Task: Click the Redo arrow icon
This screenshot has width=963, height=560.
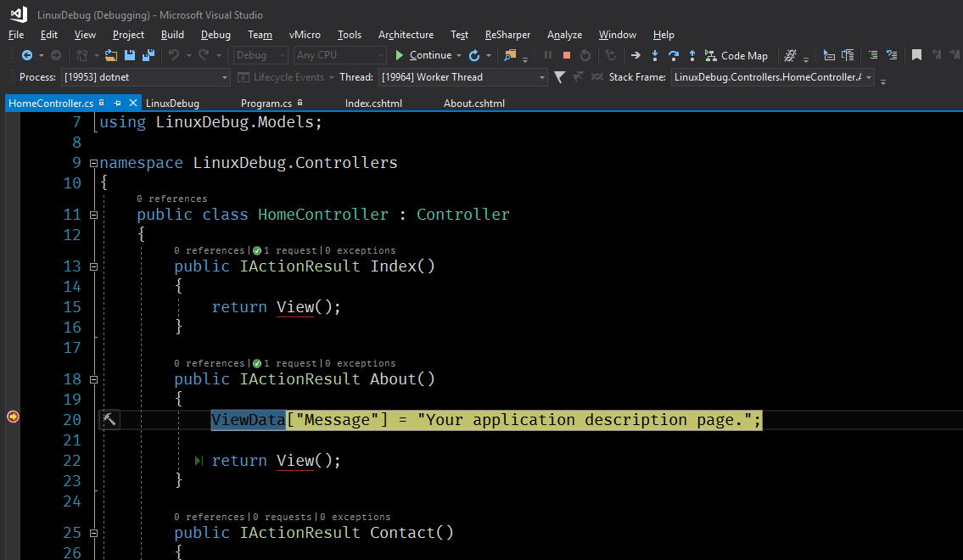Action: click(204, 55)
